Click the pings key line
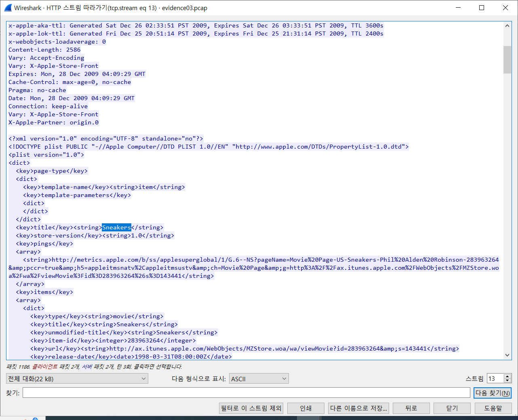 click(x=44, y=244)
